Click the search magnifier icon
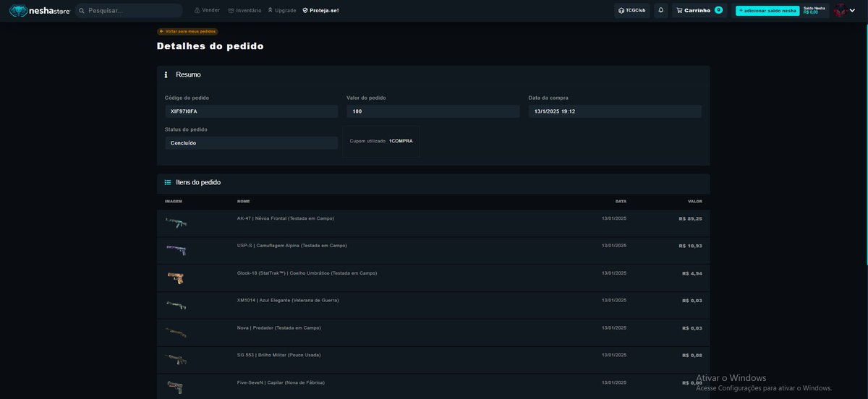Image resolution: width=868 pixels, height=399 pixels. click(x=82, y=11)
